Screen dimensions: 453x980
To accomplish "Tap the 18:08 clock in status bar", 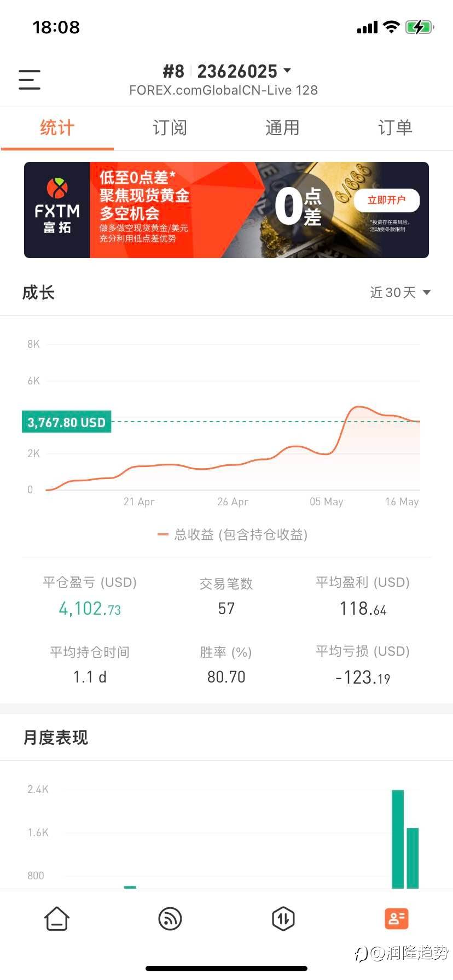I will click(56, 27).
